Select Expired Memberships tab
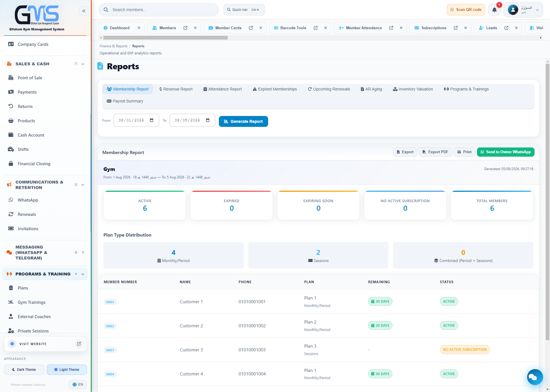This screenshot has width=550, height=392. 275,89
